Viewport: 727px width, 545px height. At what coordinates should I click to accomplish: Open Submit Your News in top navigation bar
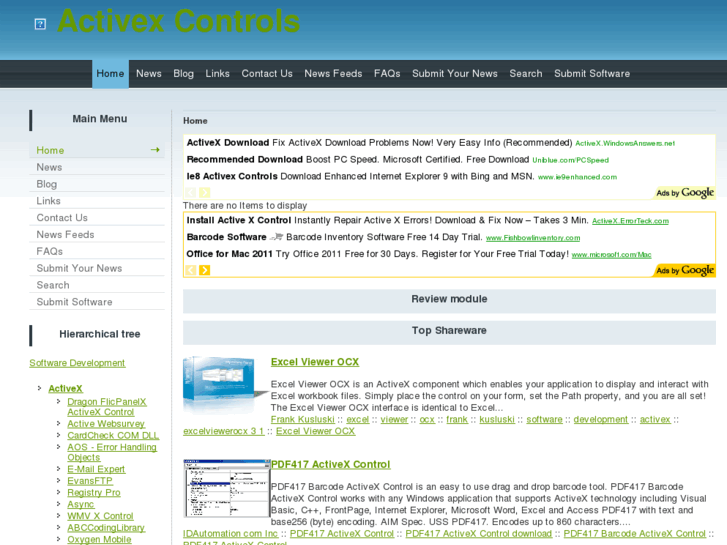[455, 74]
